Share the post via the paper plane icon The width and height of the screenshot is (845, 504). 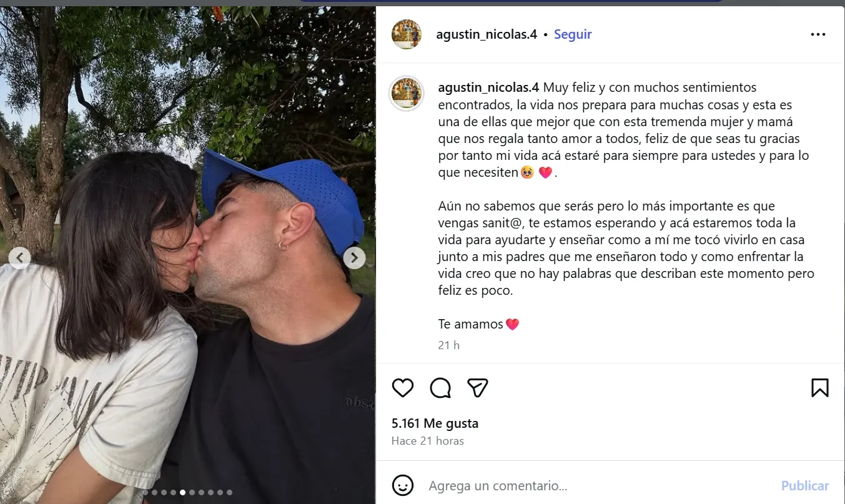pos(478,388)
